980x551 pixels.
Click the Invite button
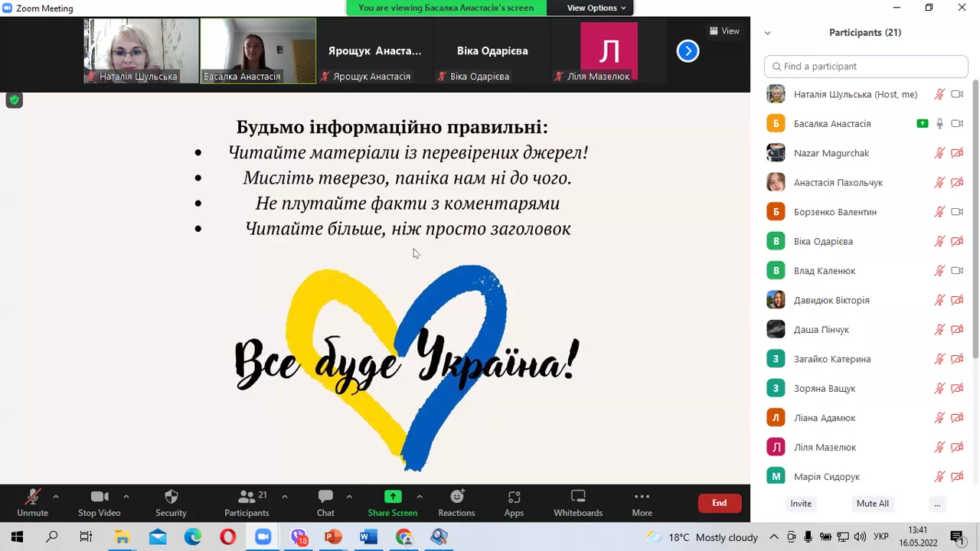click(x=801, y=504)
